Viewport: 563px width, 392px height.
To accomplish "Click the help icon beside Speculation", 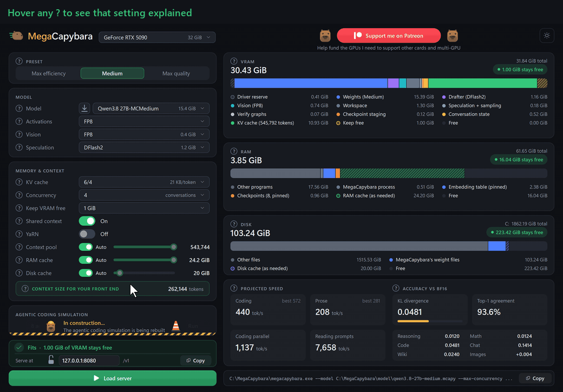I will click(19, 147).
